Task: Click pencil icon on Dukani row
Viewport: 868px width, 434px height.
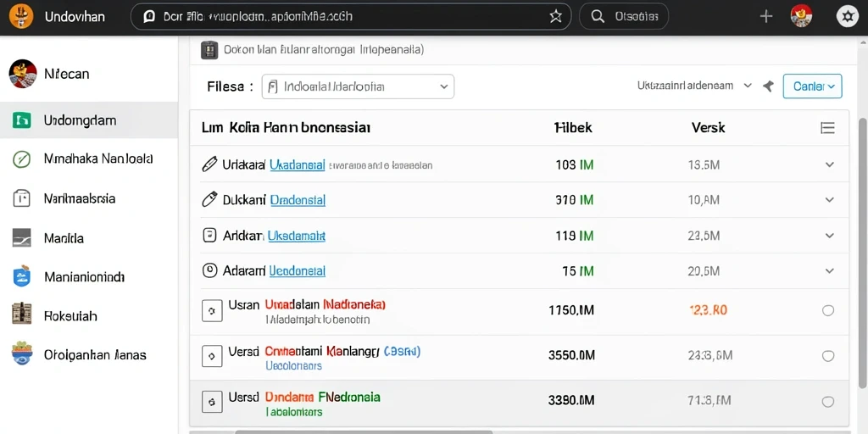Action: (209, 199)
